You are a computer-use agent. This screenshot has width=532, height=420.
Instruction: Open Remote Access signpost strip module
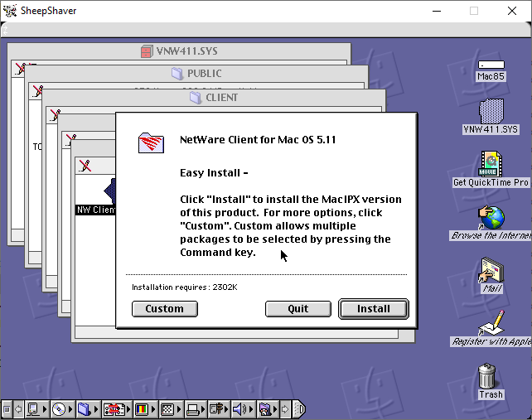click(219, 409)
